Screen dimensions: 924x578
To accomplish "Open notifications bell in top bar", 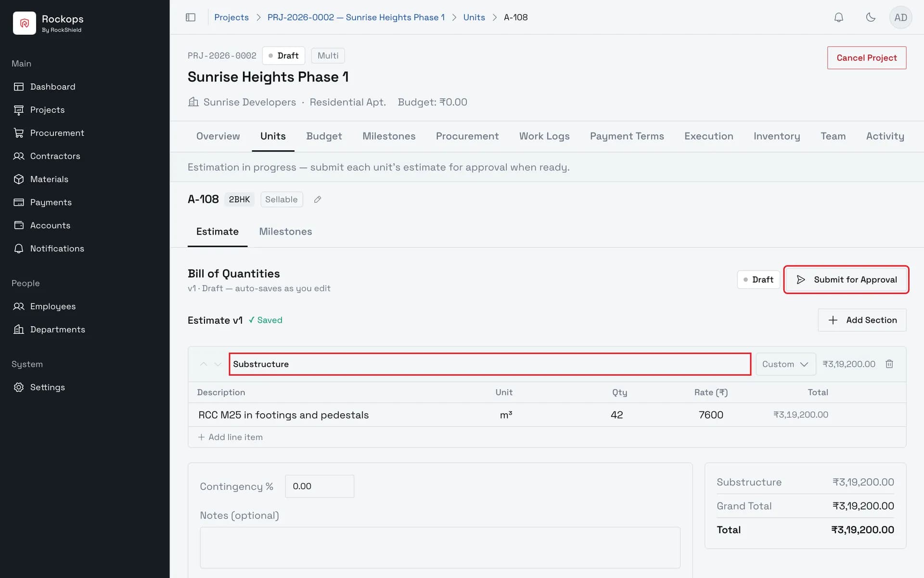I will [x=838, y=17].
